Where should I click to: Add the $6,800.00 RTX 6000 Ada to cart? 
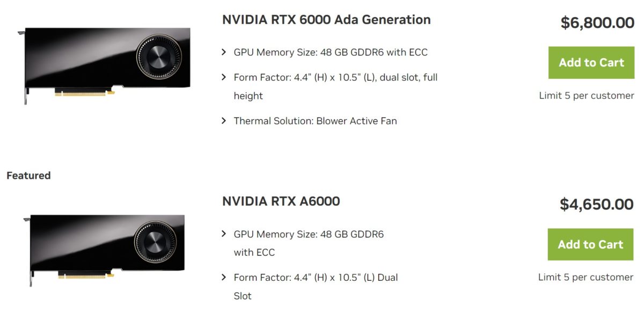(x=591, y=63)
